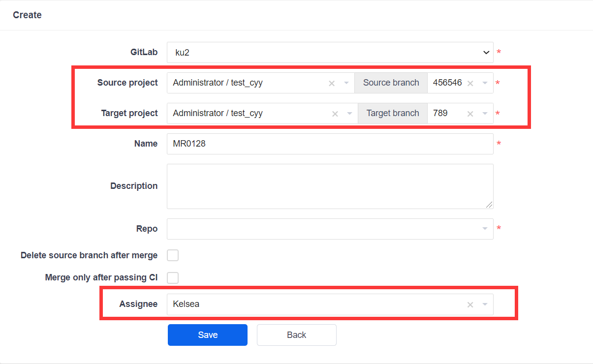Viewport: 593px width, 364px height.
Task: Expand the Target branch dropdown arrow
Action: click(485, 114)
